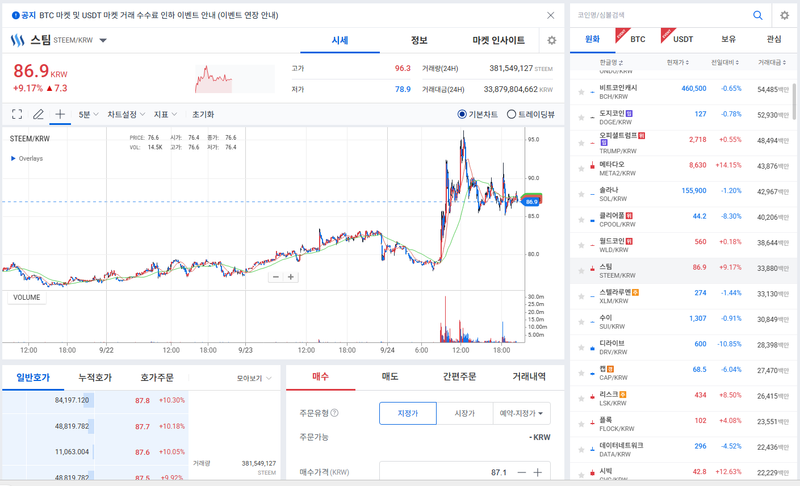
Task: Open the settings gear beside the search box
Action: [785, 15]
